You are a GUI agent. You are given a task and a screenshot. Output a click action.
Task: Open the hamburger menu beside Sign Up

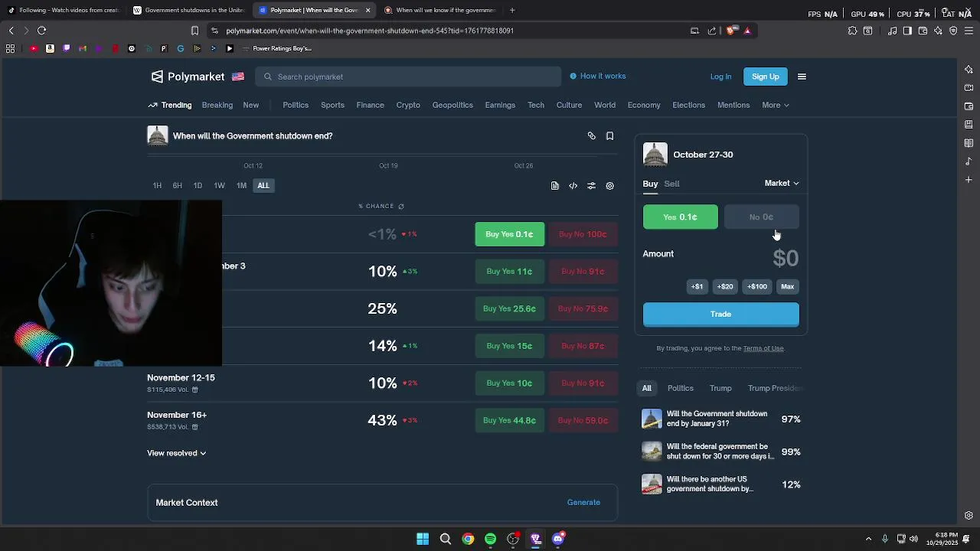(802, 77)
